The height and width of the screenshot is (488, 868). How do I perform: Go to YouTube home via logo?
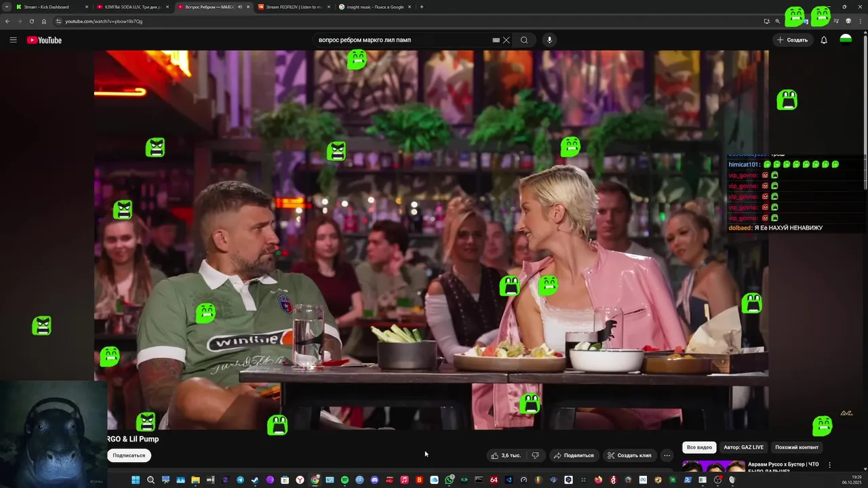(x=44, y=40)
